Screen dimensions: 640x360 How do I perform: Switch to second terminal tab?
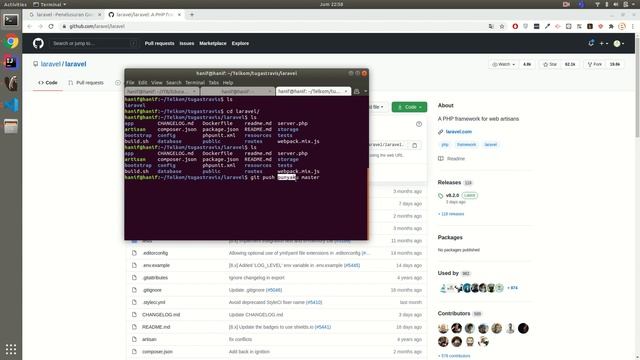pos(237,91)
